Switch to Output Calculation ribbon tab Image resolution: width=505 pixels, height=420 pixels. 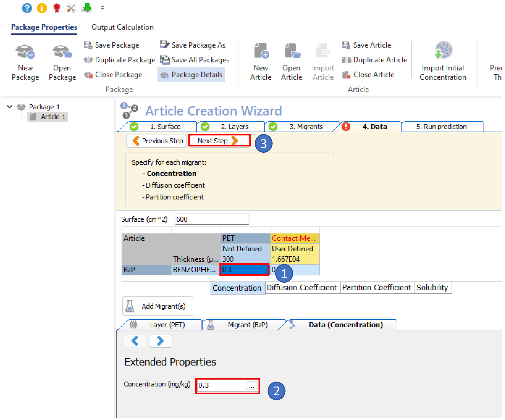[122, 27]
